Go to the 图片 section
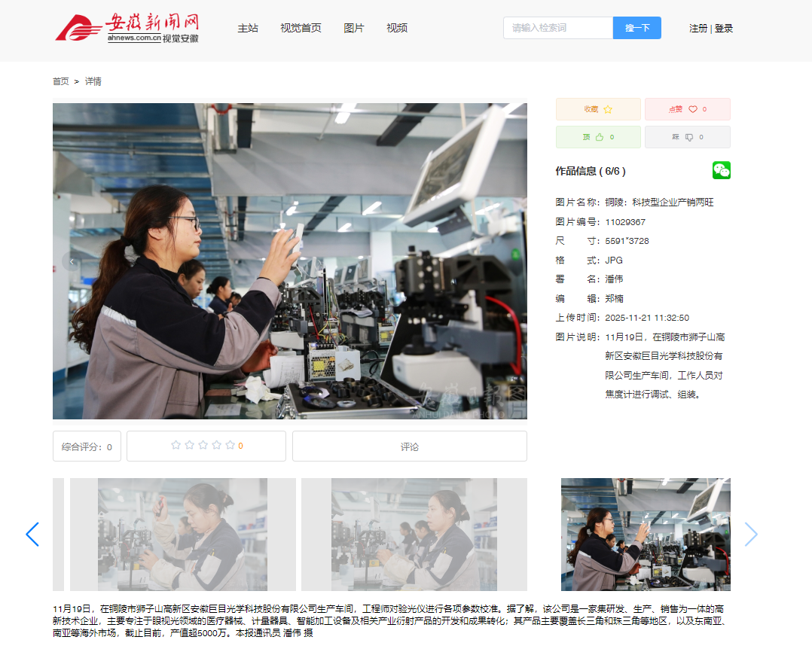The height and width of the screenshot is (649, 812). coord(353,28)
